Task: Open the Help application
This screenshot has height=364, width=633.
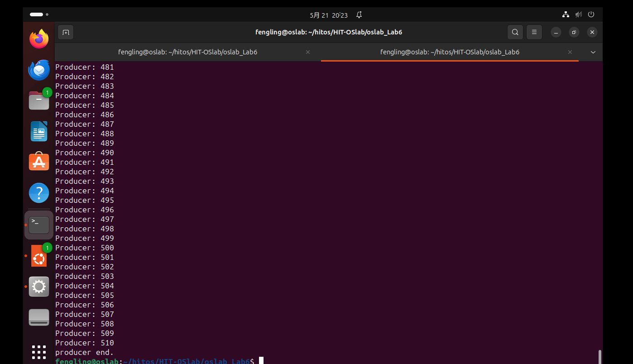Action: (x=39, y=193)
